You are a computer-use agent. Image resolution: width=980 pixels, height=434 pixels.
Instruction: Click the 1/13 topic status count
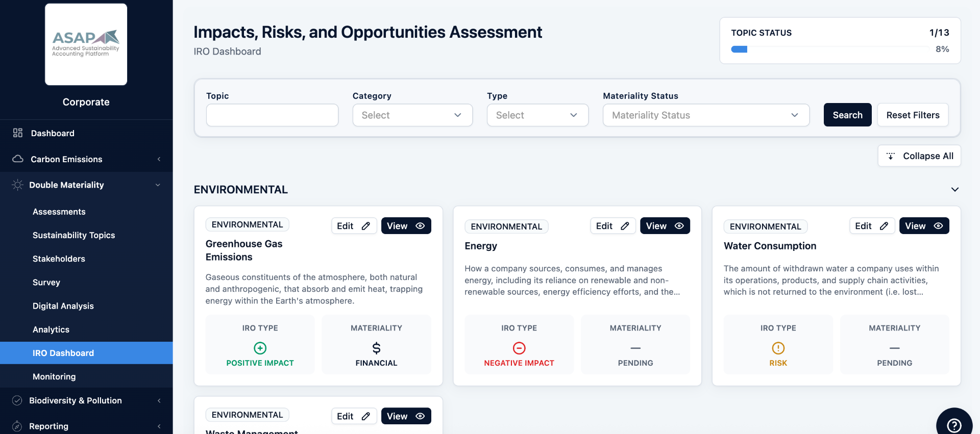(x=939, y=33)
